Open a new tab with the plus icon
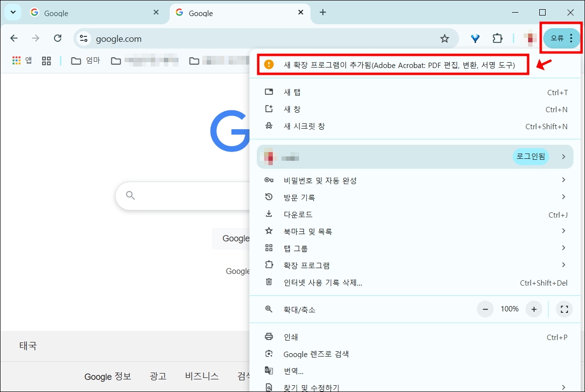Image resolution: width=585 pixels, height=392 pixels. pos(322,12)
